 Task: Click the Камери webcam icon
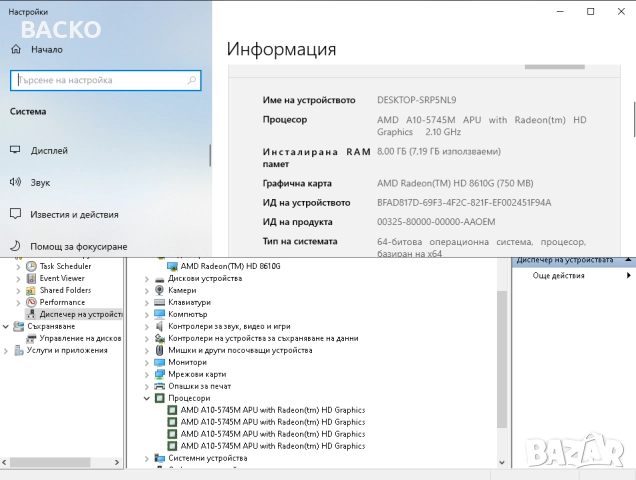pyautogui.click(x=160, y=291)
